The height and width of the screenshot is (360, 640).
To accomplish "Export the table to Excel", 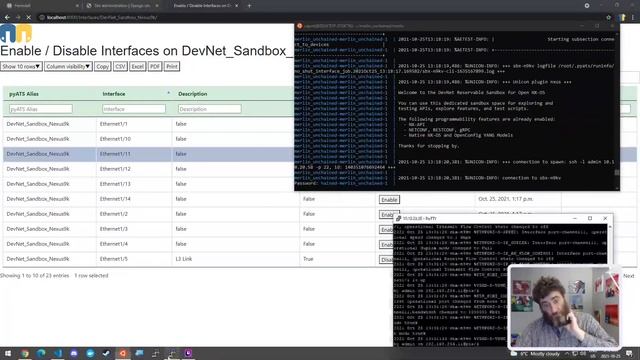I will [138, 67].
